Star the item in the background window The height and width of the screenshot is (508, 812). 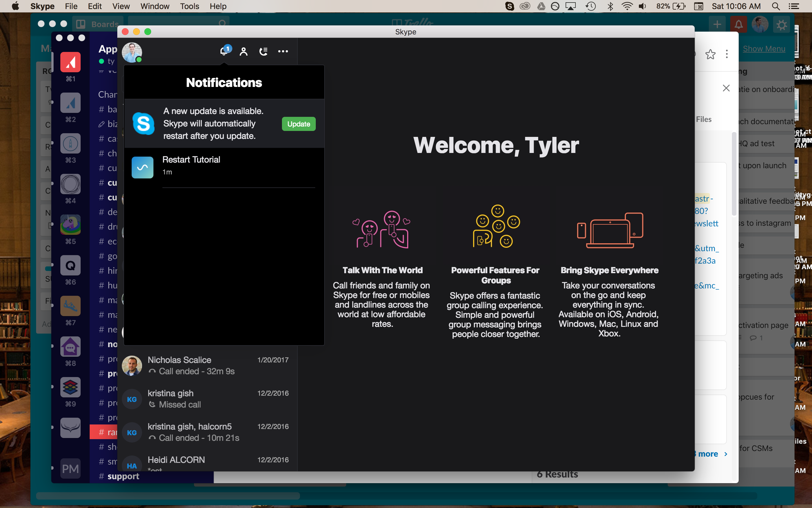click(x=710, y=54)
